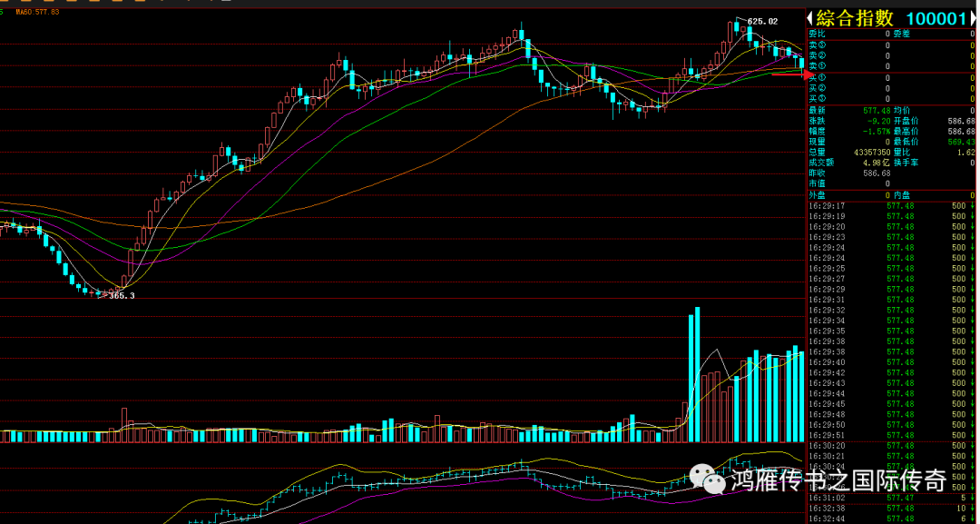Image resolution: width=980 pixels, height=524 pixels.
Task: Select the 量比 value 1.62
Action: (x=966, y=153)
